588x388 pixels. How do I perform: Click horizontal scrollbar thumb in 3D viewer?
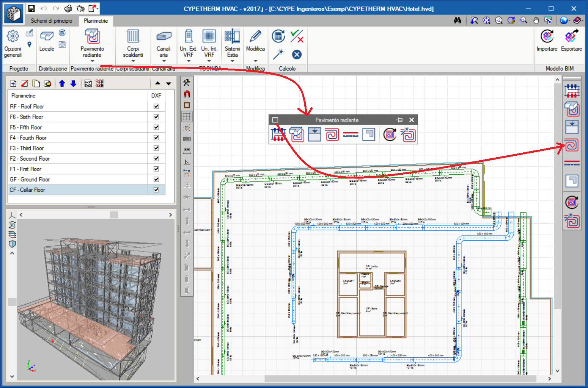coord(114,215)
